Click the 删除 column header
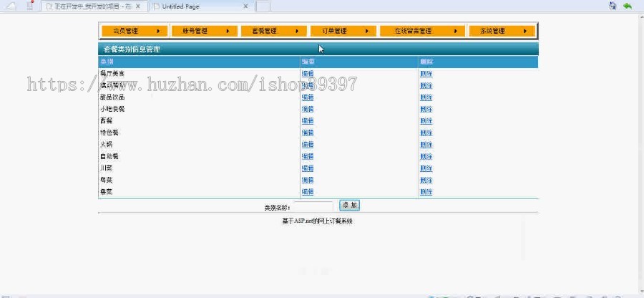 pos(426,62)
